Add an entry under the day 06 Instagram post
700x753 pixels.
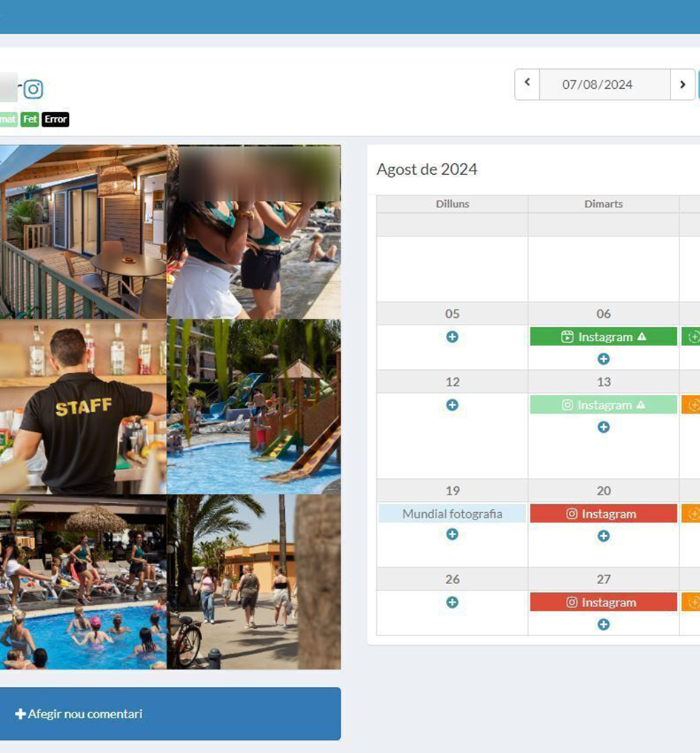tap(603, 359)
